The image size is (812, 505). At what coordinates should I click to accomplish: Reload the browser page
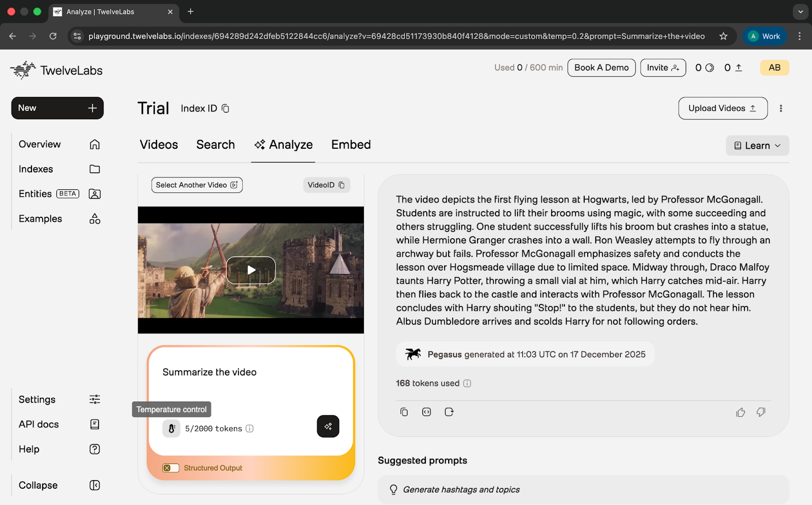point(53,36)
